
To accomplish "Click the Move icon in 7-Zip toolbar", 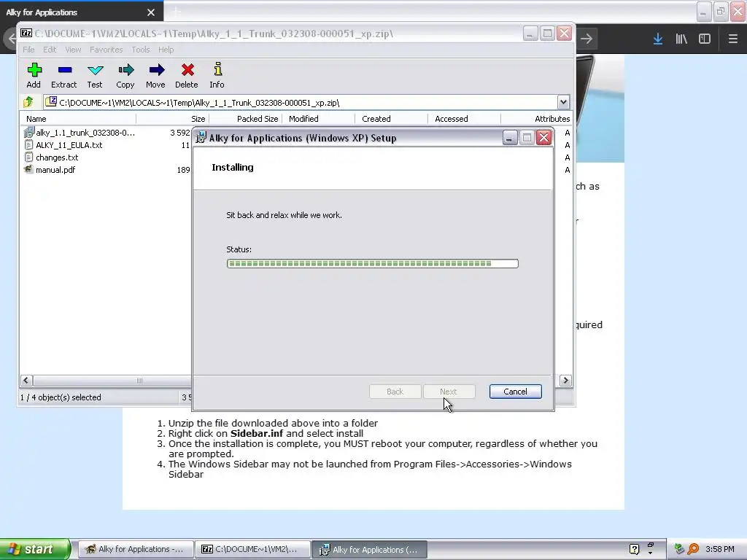I will click(x=156, y=75).
